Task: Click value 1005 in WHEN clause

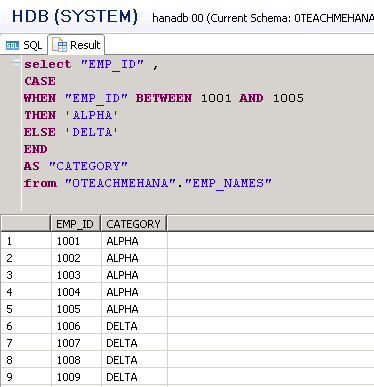Action: (x=288, y=98)
